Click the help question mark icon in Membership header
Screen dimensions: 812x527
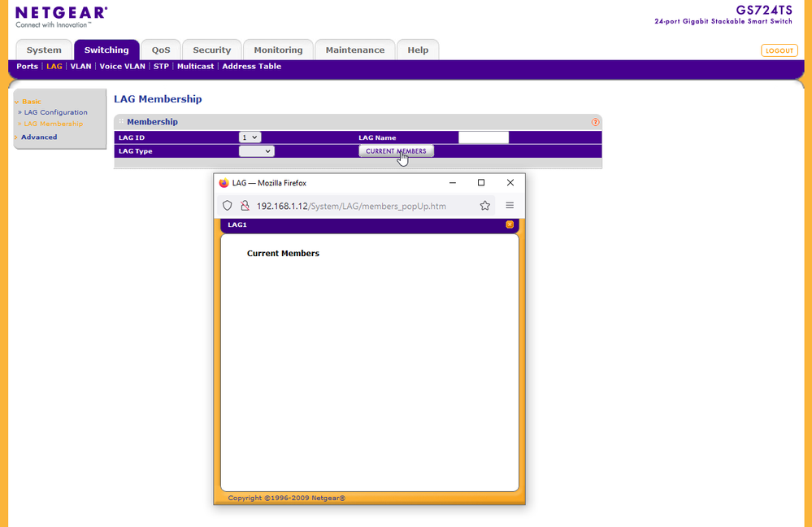pyautogui.click(x=595, y=122)
